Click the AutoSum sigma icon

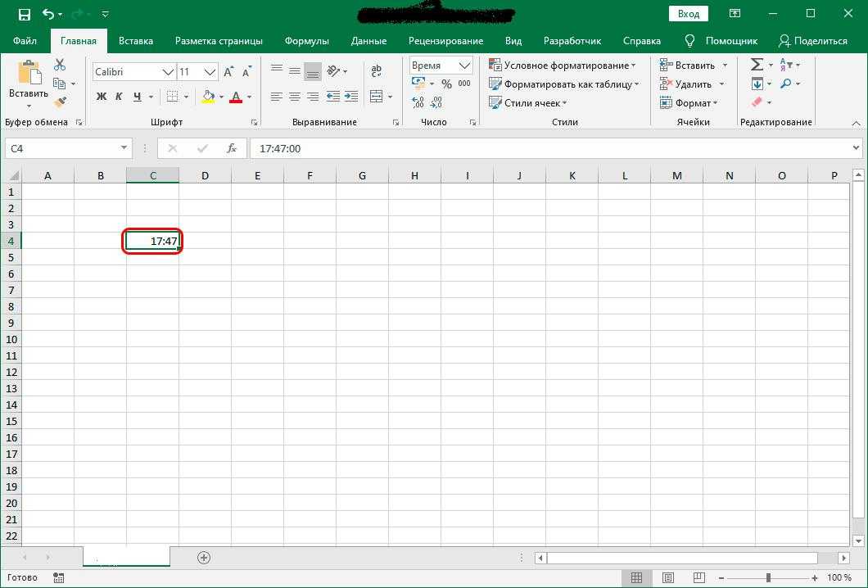[x=756, y=66]
